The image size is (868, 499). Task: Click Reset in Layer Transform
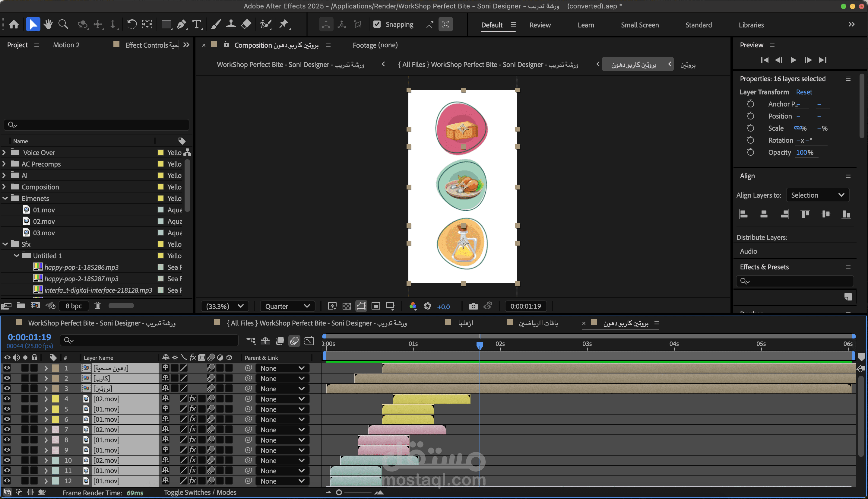[803, 92]
